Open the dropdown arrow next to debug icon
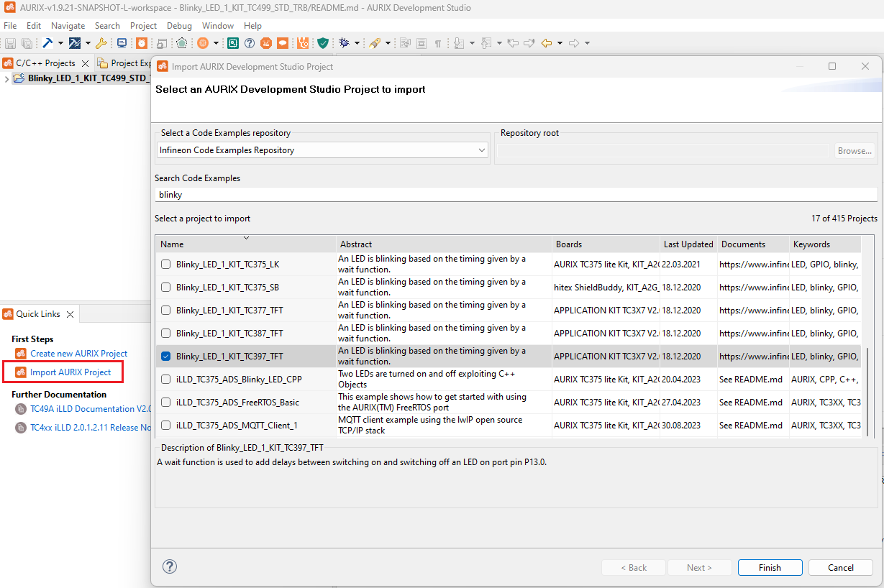Viewport: 884px width, 588px height. 357,43
